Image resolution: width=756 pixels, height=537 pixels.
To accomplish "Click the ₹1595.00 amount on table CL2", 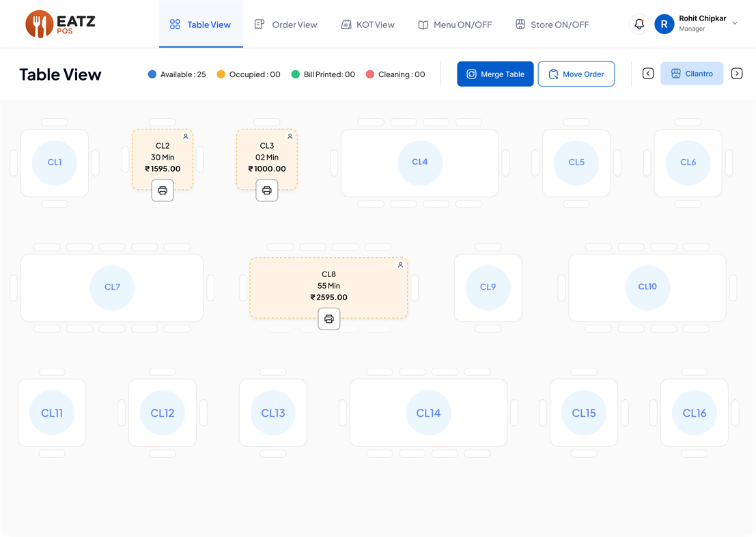I will point(163,169).
